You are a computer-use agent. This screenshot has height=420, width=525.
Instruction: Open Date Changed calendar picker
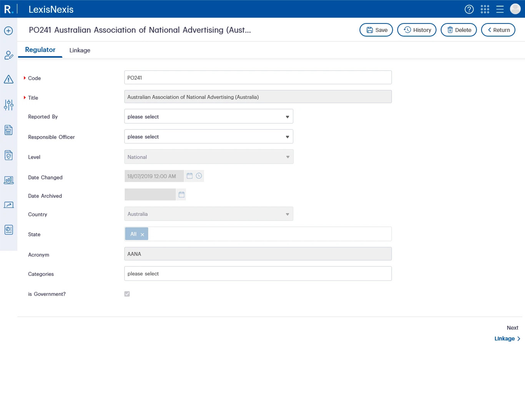coord(189,176)
